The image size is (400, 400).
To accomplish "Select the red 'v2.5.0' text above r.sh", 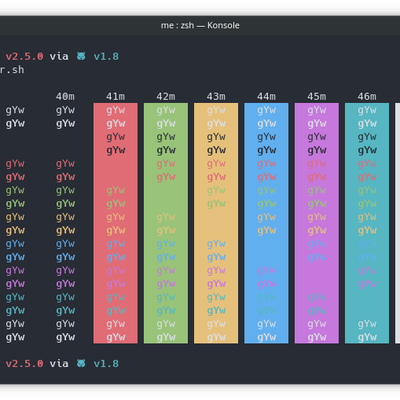I will coord(24,56).
